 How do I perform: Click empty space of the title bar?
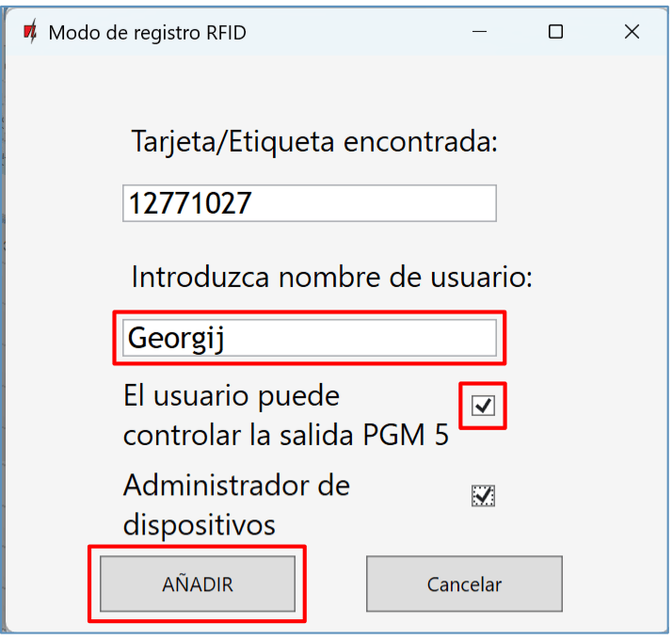coord(358,32)
